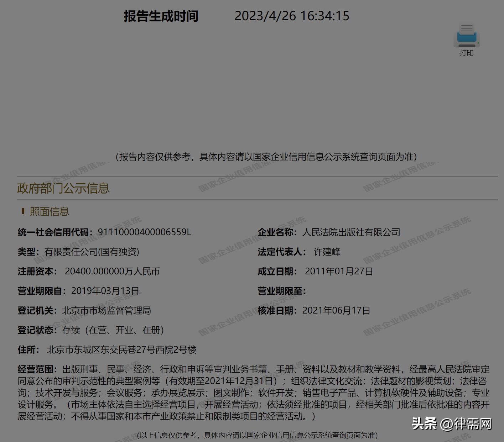
Task: Select legal representative 许建峰
Action: click(327, 252)
